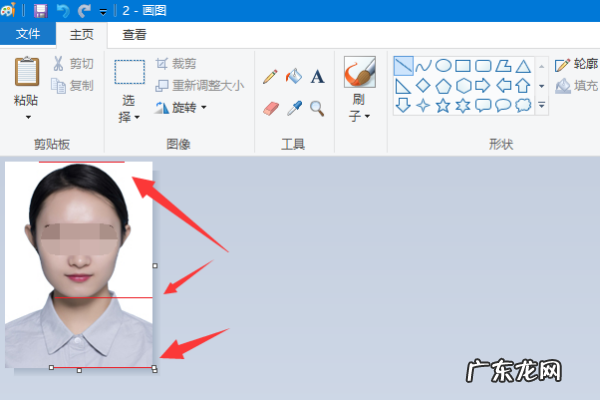
Task: Select the Text tool A icon
Action: tap(317, 77)
